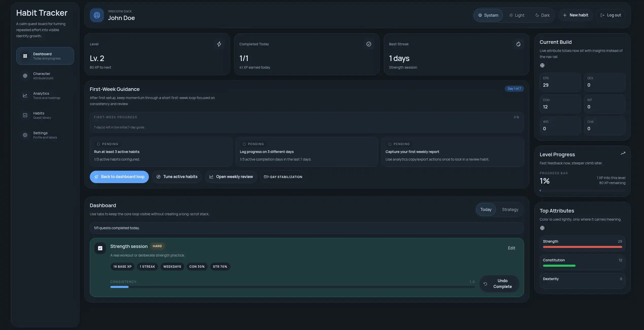Open Settings gear icon in sidebar
The image size is (644, 330).
point(25,135)
